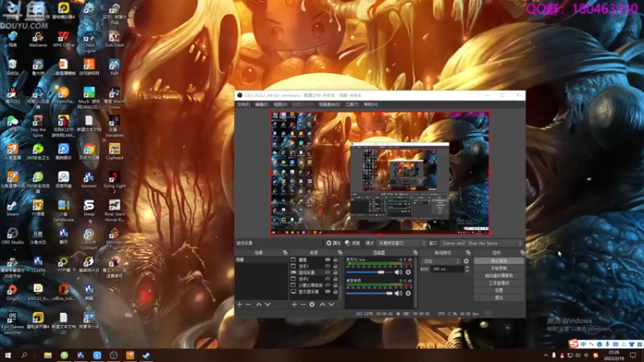This screenshot has width=644, height=362.
Task: Open the 窗口 dropdown showing Slay the Spire
Action: point(482,243)
